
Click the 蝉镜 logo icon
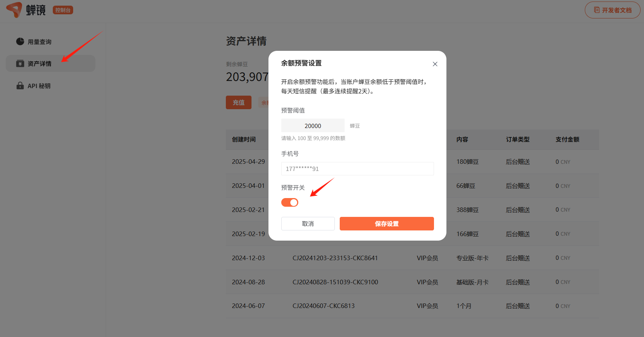coord(14,9)
